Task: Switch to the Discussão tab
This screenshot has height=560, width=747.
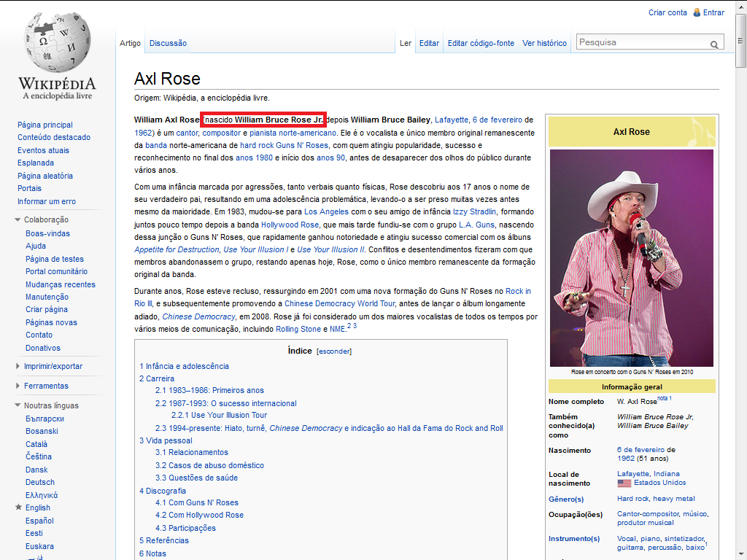Action: point(168,43)
